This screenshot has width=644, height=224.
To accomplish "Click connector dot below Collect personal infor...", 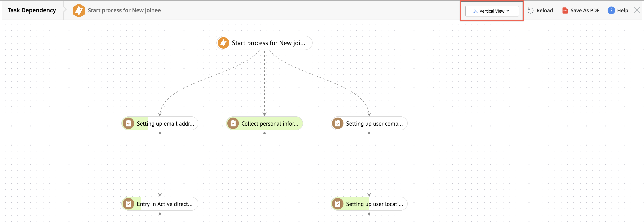I will [264, 133].
